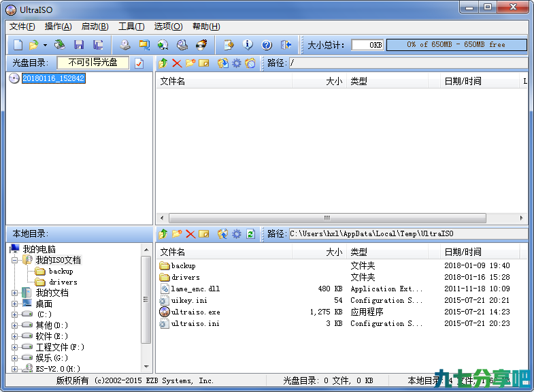Sort the local list by 文件名 column header
This screenshot has width=534, height=392.
click(x=224, y=252)
